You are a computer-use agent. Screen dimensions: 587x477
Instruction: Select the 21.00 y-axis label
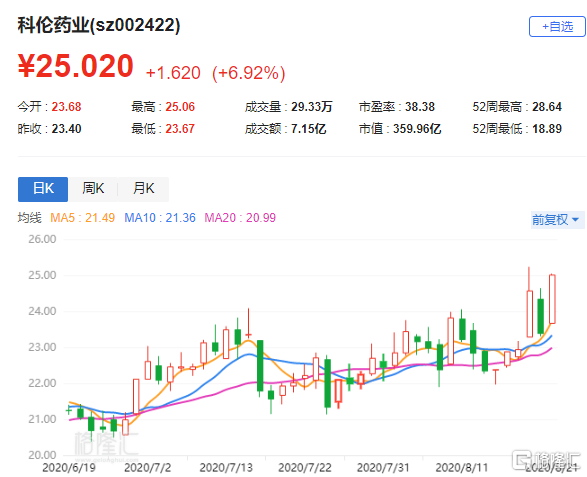42,419
